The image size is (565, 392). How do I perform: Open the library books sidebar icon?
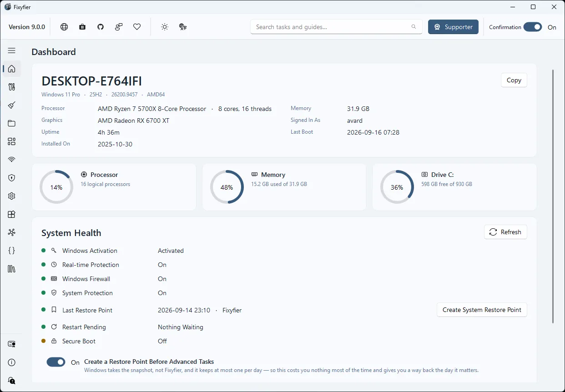pyautogui.click(x=12, y=269)
